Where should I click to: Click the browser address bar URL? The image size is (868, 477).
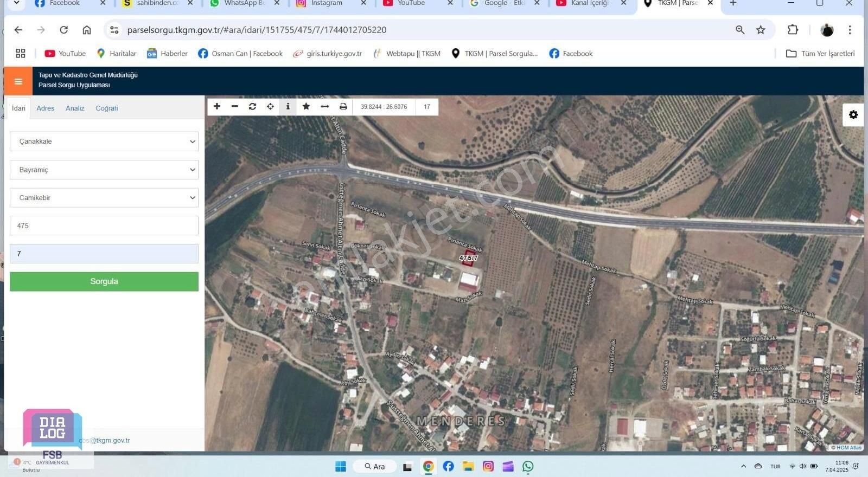tap(257, 30)
